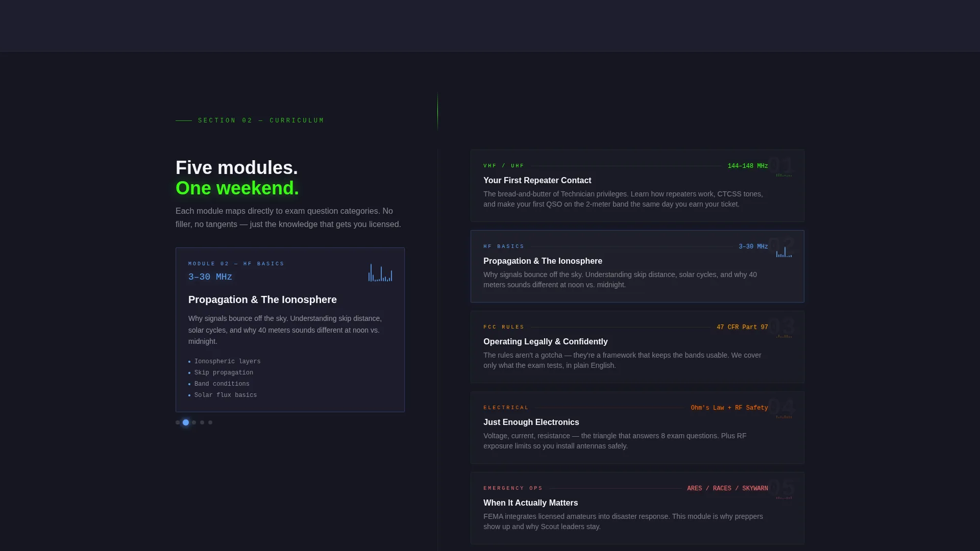Click the blue spectrum icon on the HF Basics card
Viewport: 980px width, 551px height.
784,252
